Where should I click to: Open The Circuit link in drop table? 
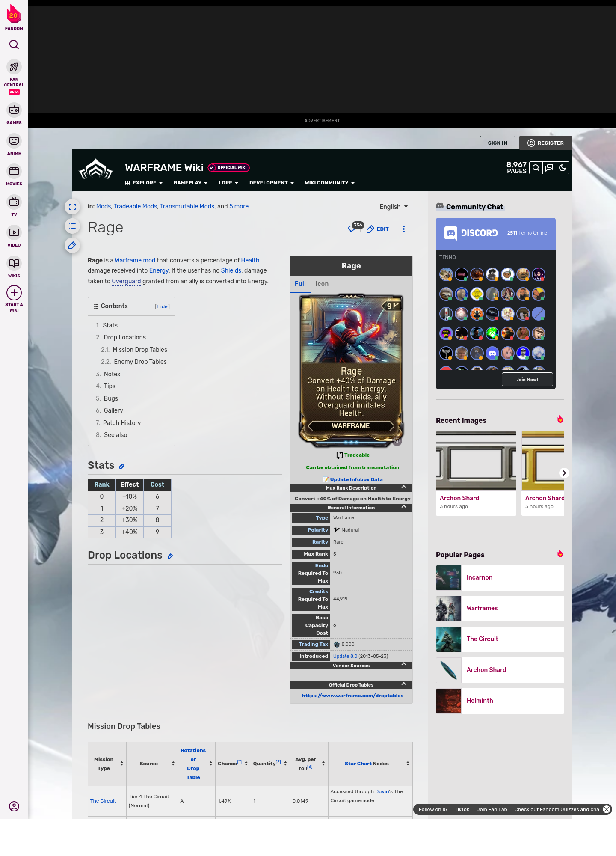click(103, 801)
